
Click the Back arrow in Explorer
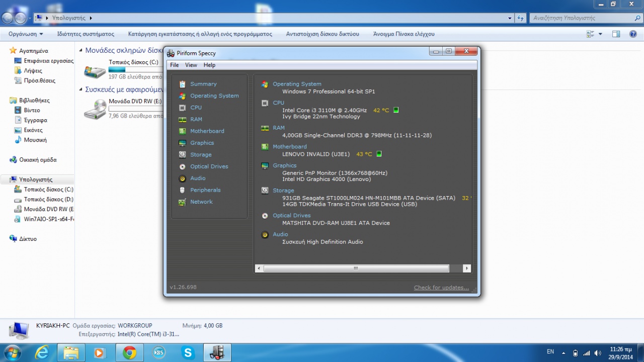[8, 18]
